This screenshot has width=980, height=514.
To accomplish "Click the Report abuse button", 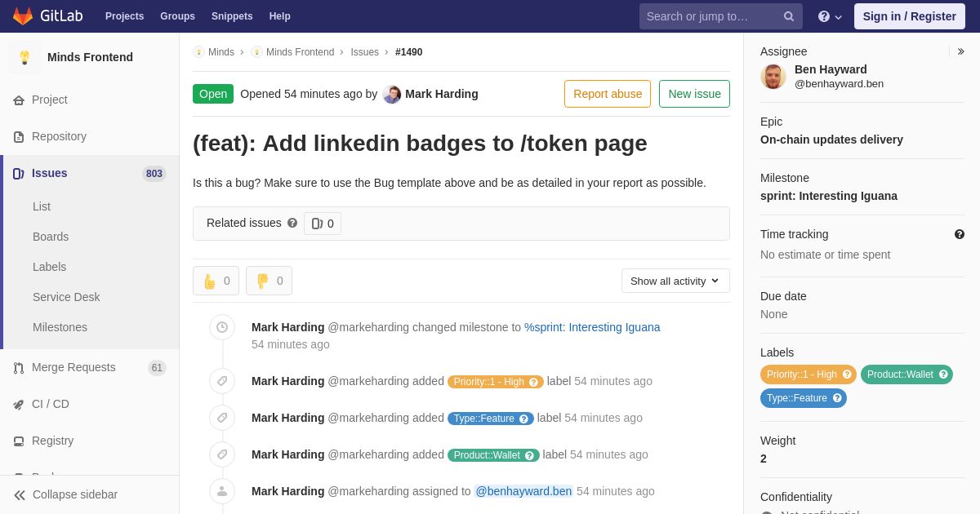I will pyautogui.click(x=608, y=94).
